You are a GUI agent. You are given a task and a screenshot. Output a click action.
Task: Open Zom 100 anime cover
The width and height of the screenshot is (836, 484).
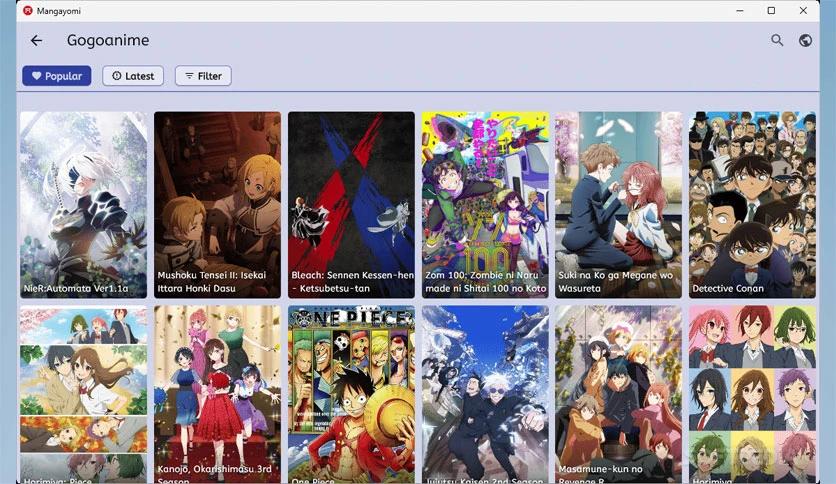tap(485, 205)
